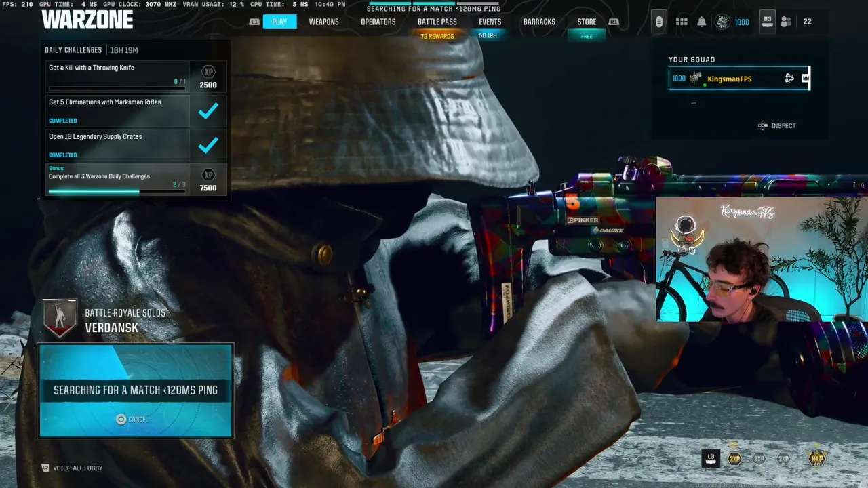This screenshot has width=868, height=488.
Task: Go to the BATTLE PASS tab
Action: click(437, 22)
